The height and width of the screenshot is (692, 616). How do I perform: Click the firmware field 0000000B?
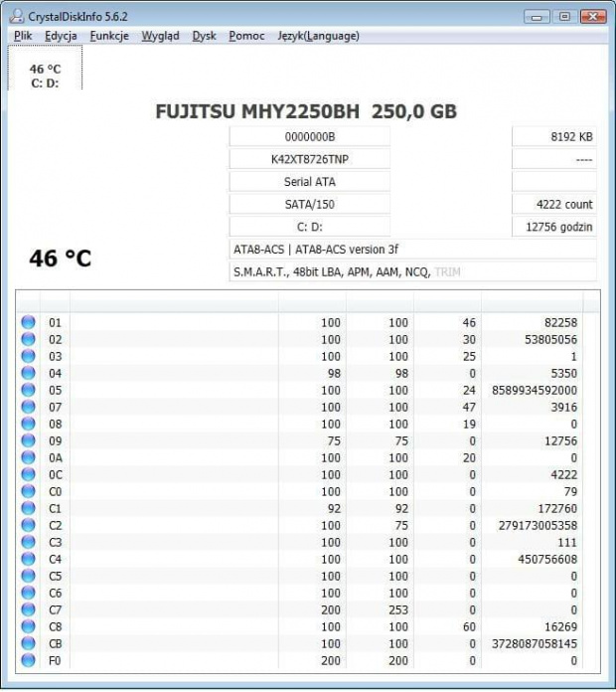tap(310, 137)
